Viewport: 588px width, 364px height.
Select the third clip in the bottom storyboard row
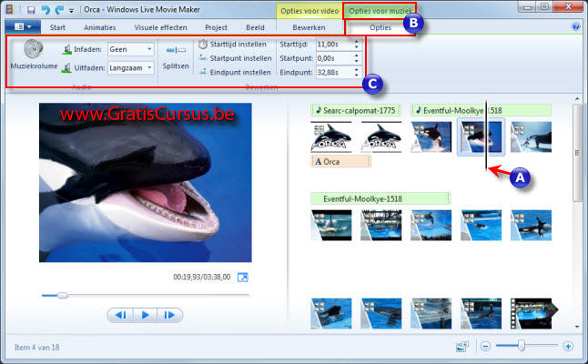tap(431, 313)
